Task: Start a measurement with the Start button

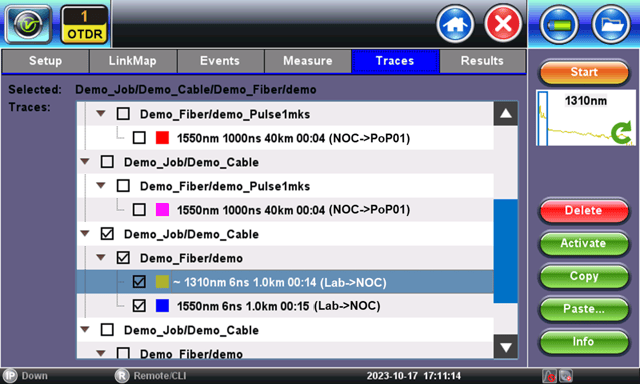Action: tap(584, 72)
